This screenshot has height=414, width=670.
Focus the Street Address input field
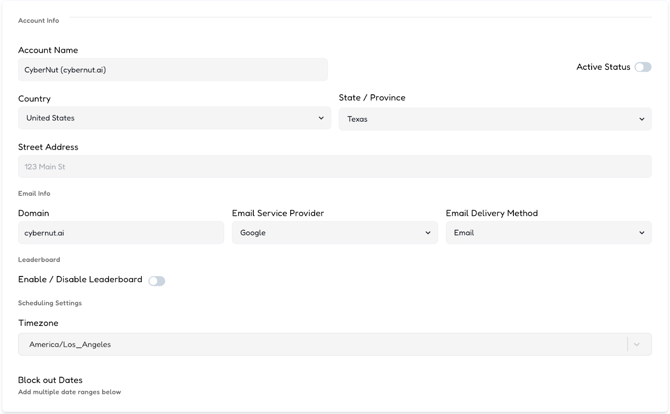click(334, 167)
